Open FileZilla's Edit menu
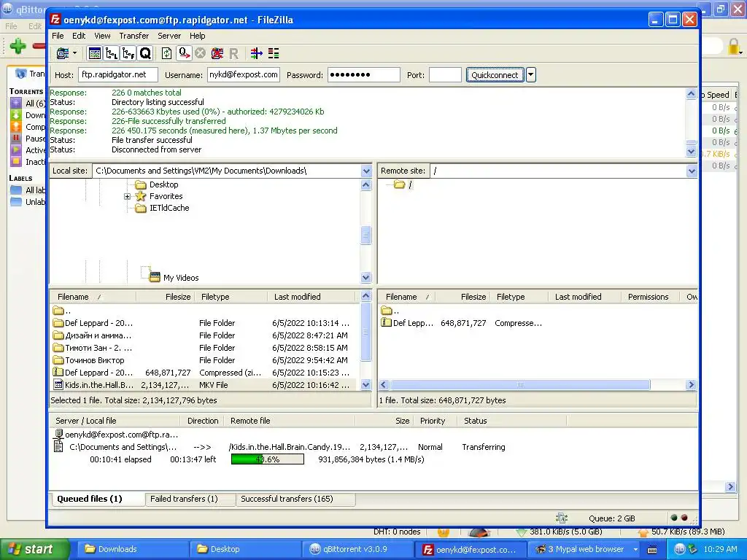747x560 pixels. (x=79, y=36)
